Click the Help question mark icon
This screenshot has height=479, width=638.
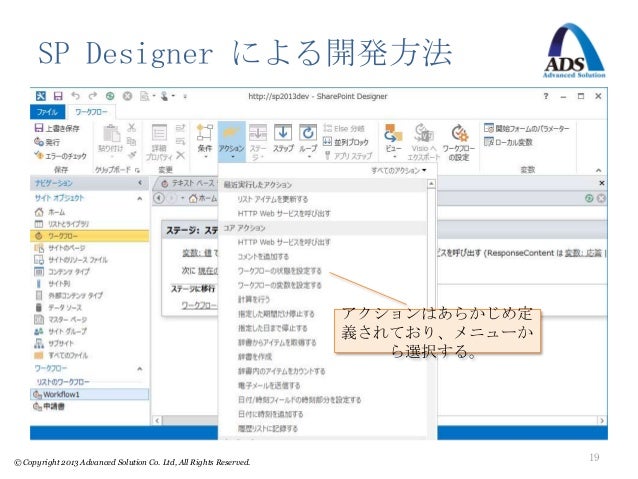545,96
